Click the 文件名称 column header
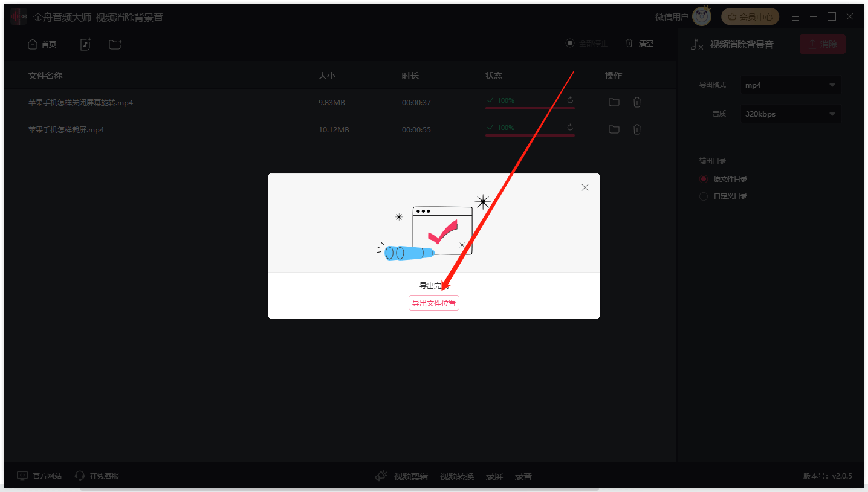Screen dimensions: 868x492 click(45, 76)
